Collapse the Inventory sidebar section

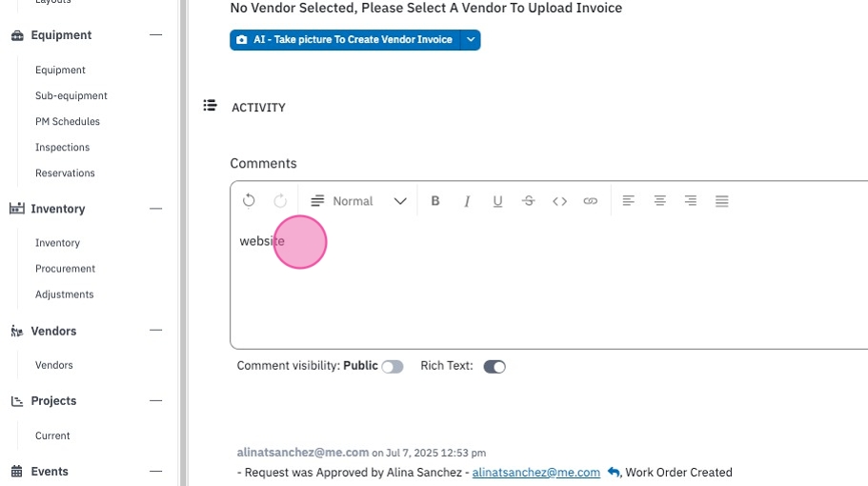click(155, 209)
